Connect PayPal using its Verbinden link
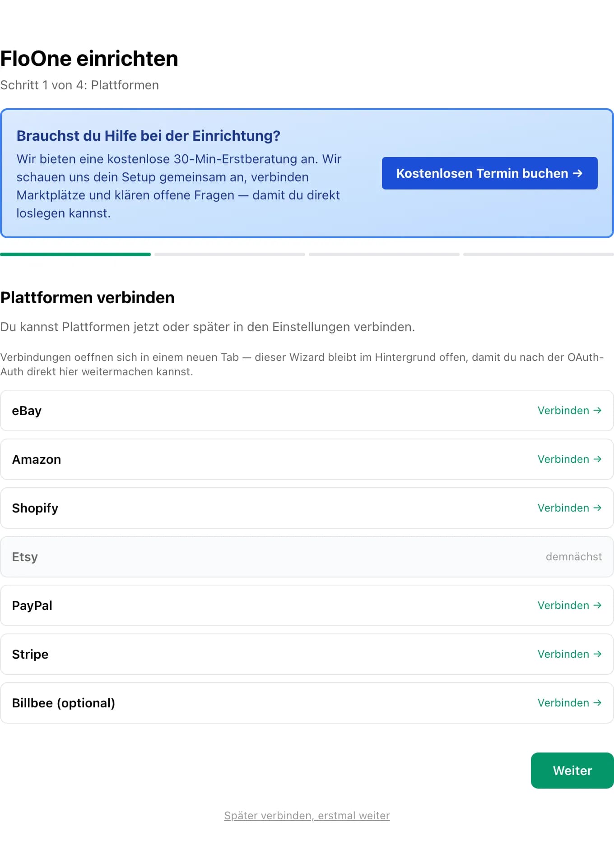The height and width of the screenshot is (868, 614). click(x=569, y=605)
